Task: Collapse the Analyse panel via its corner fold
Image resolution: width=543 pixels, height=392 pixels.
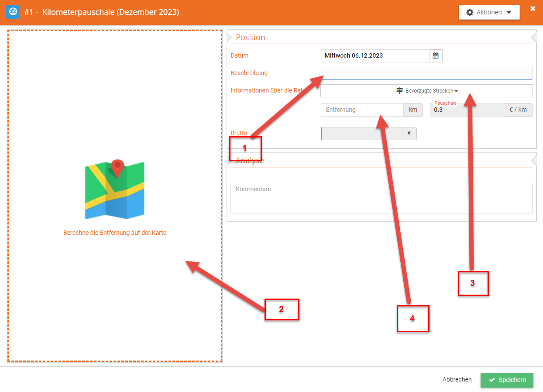Action: 533,158
